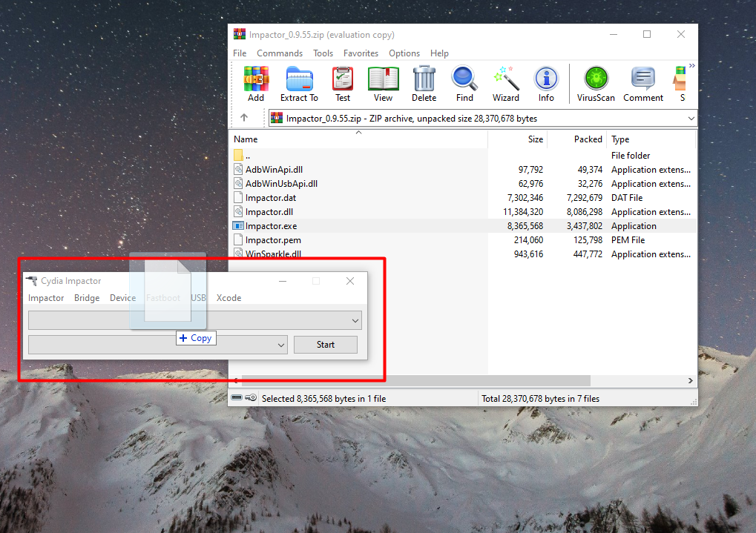Screen dimensions: 756x533
Task: Click the Start button in Cydia Impactor
Action: point(326,345)
